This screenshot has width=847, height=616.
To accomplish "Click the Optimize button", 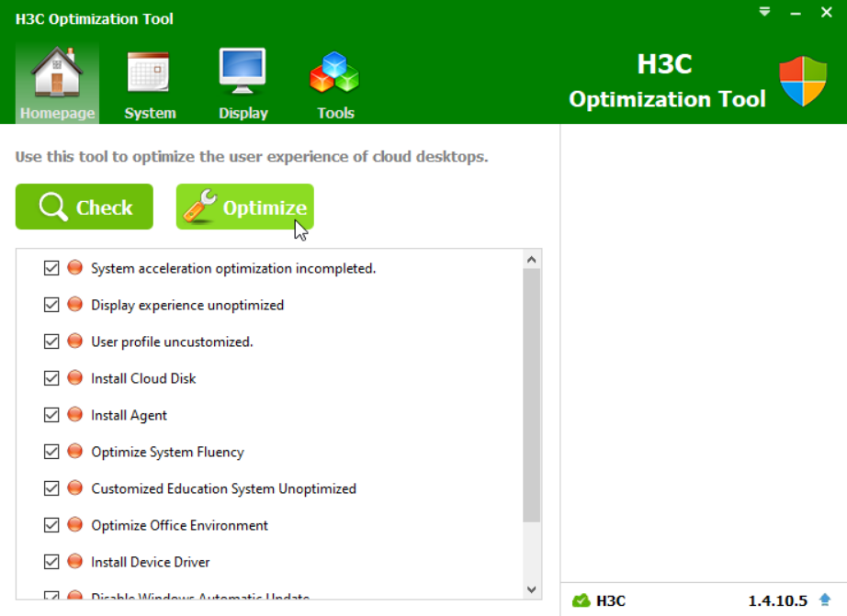I will point(244,207).
